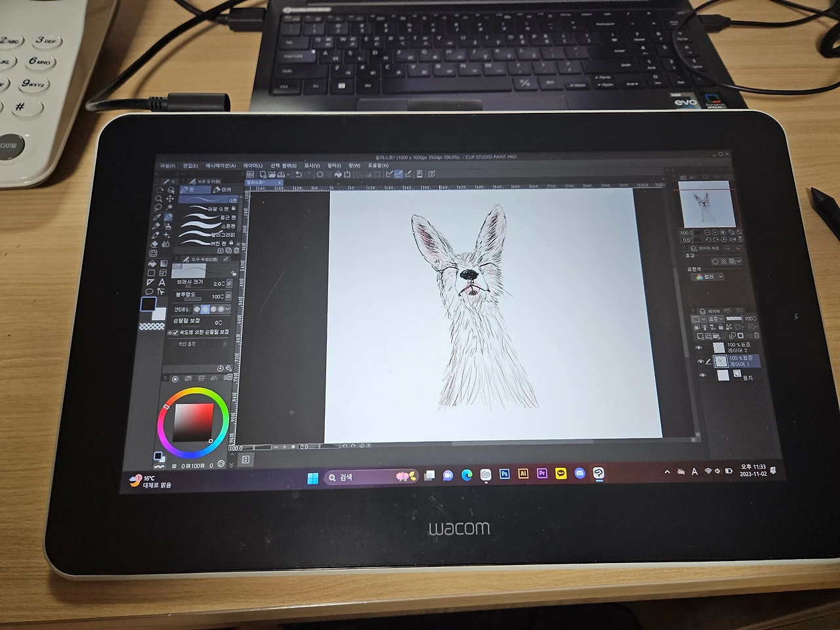Click the Open file icon in the command bar
840x630 pixels.
(x=272, y=175)
